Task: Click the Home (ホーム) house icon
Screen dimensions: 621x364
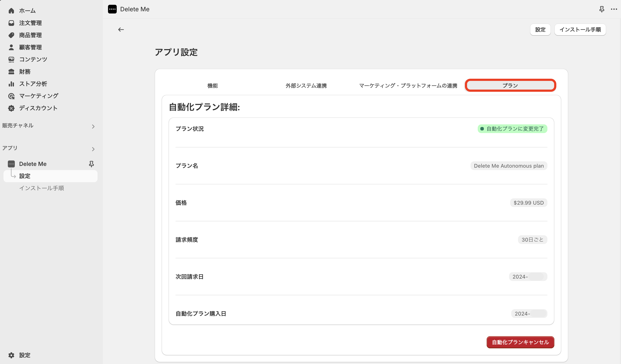Action: (x=11, y=11)
